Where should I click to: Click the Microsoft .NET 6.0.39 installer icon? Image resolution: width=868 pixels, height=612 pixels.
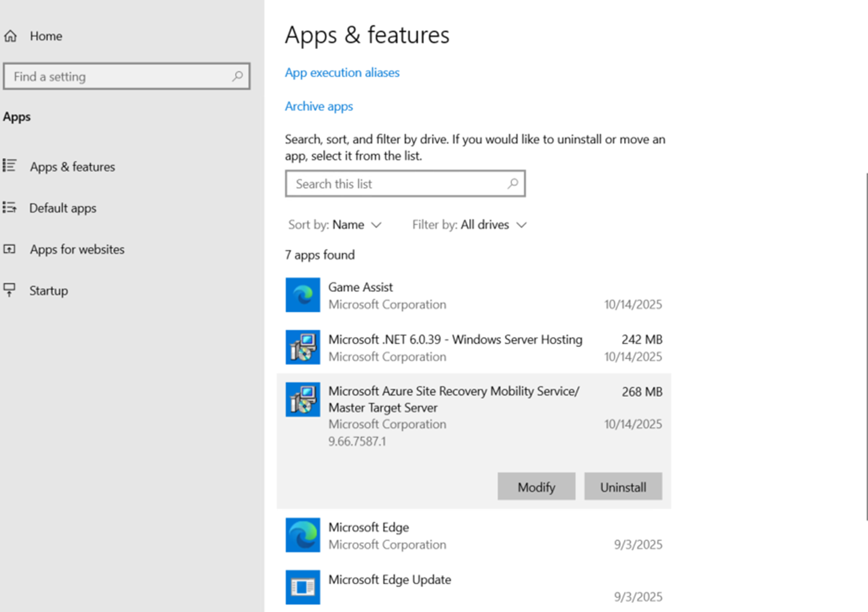(x=302, y=347)
